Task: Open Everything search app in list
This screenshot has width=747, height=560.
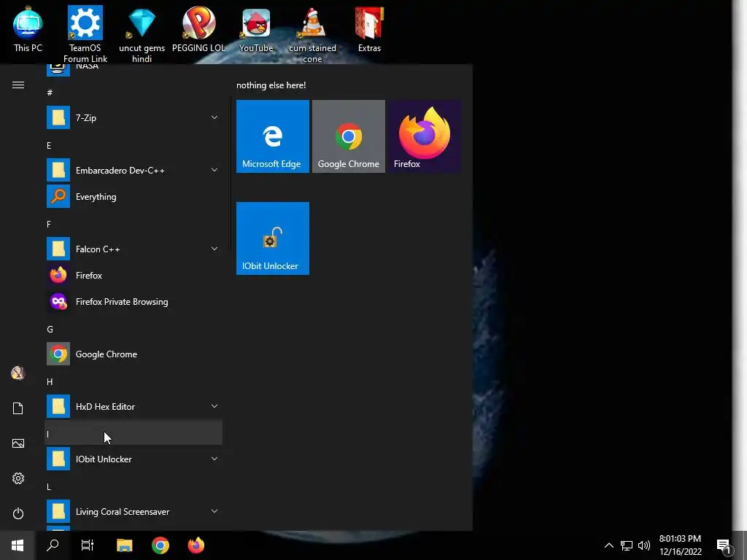Action: tap(133, 197)
